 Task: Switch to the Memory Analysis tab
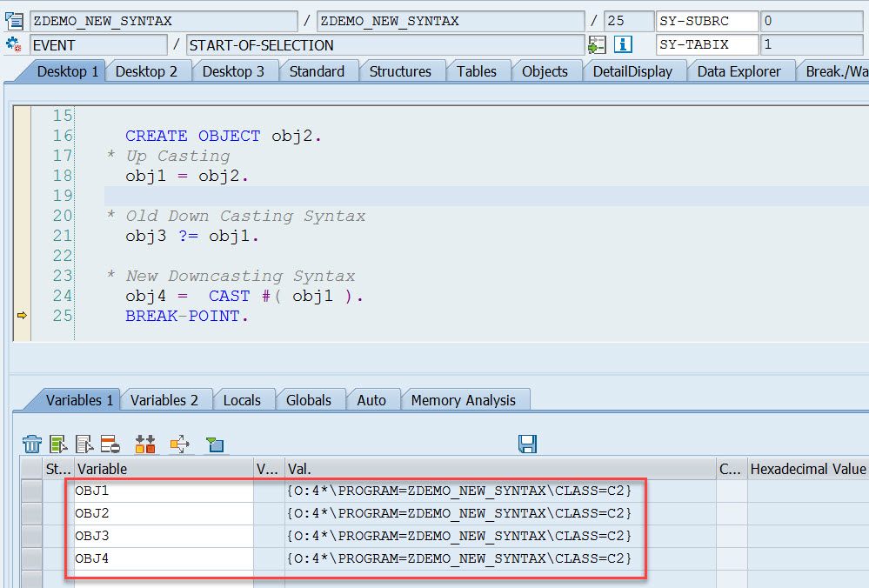[463, 400]
